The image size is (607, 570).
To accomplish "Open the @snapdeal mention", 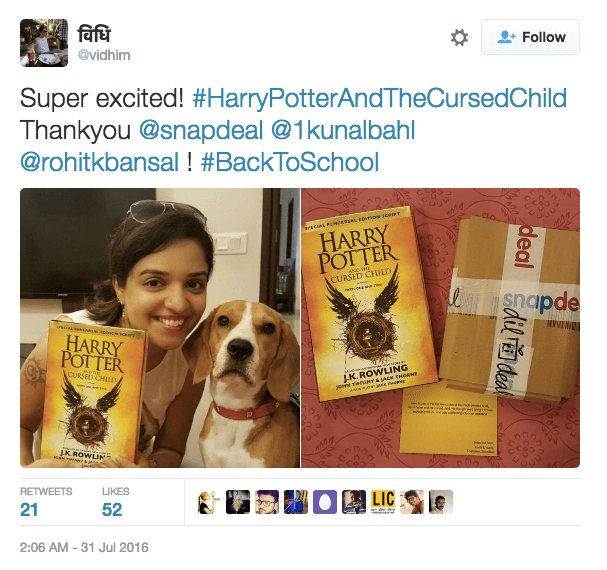I will coord(201,129).
